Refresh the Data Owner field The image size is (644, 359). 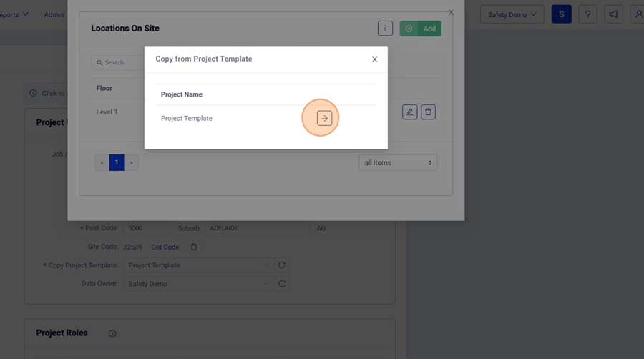(282, 284)
